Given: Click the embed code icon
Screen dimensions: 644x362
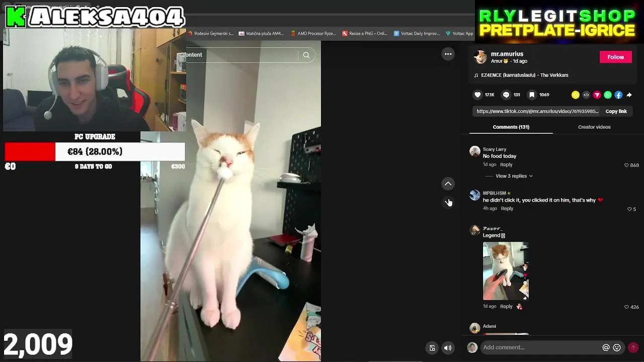Looking at the screenshot, I should 586,95.
